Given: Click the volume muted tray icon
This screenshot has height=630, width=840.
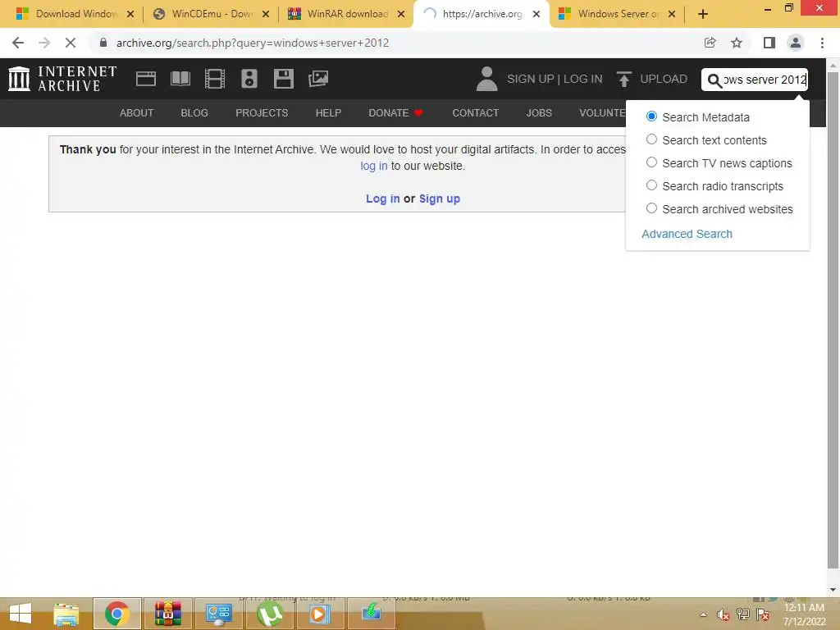Looking at the screenshot, I should coord(724,614).
